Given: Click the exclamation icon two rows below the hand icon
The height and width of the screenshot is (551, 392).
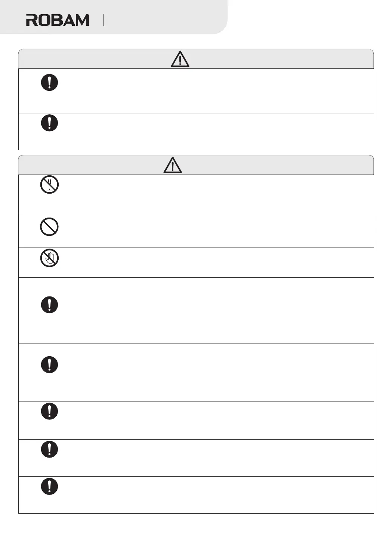Looking at the screenshot, I should (x=49, y=364).
